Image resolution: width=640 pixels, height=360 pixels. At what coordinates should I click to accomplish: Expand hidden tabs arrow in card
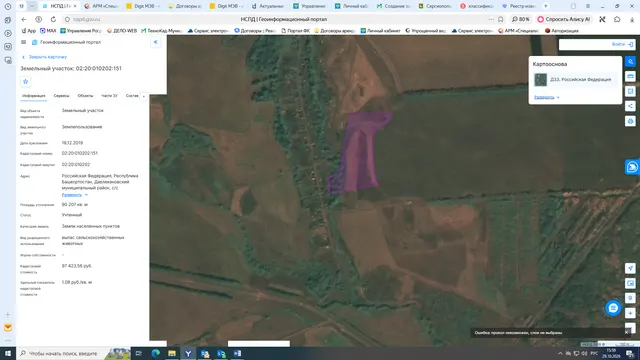(143, 96)
